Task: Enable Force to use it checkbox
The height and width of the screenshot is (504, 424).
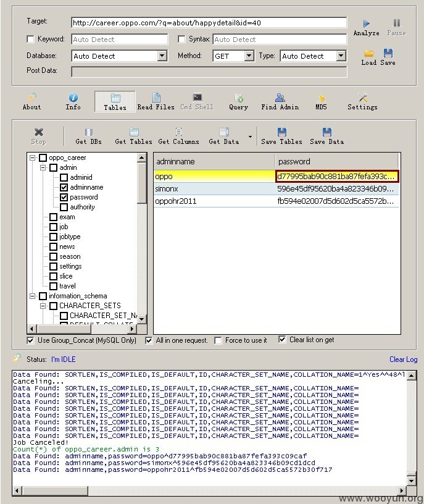Action: click(218, 340)
